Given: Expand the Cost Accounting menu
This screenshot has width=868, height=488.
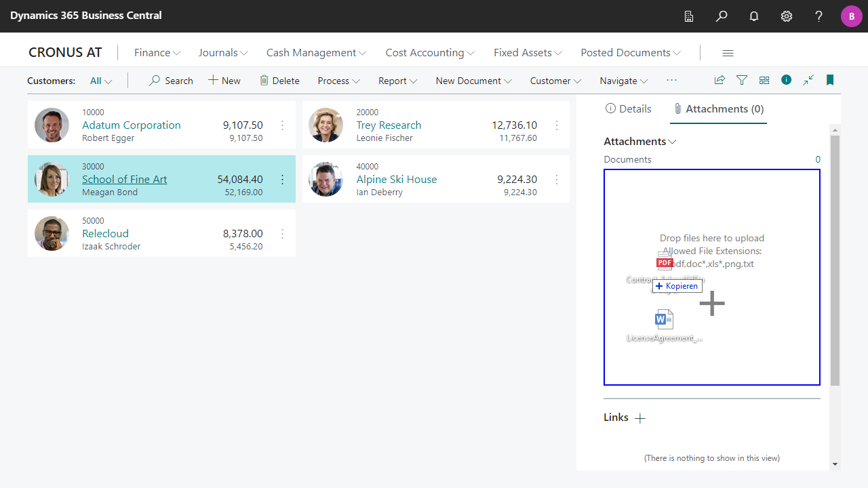Looking at the screenshot, I should (x=430, y=53).
